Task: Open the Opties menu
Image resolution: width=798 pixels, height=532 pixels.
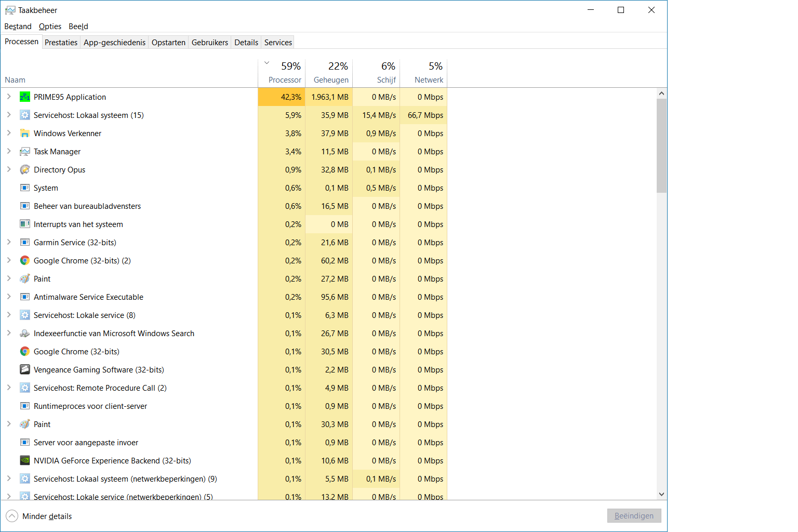Action: click(50, 26)
